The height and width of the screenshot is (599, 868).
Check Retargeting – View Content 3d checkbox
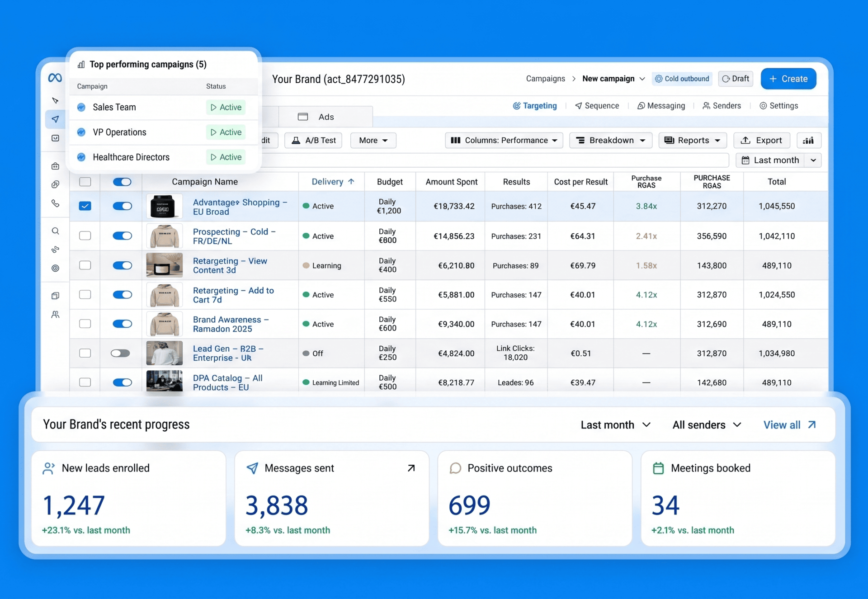tap(85, 265)
